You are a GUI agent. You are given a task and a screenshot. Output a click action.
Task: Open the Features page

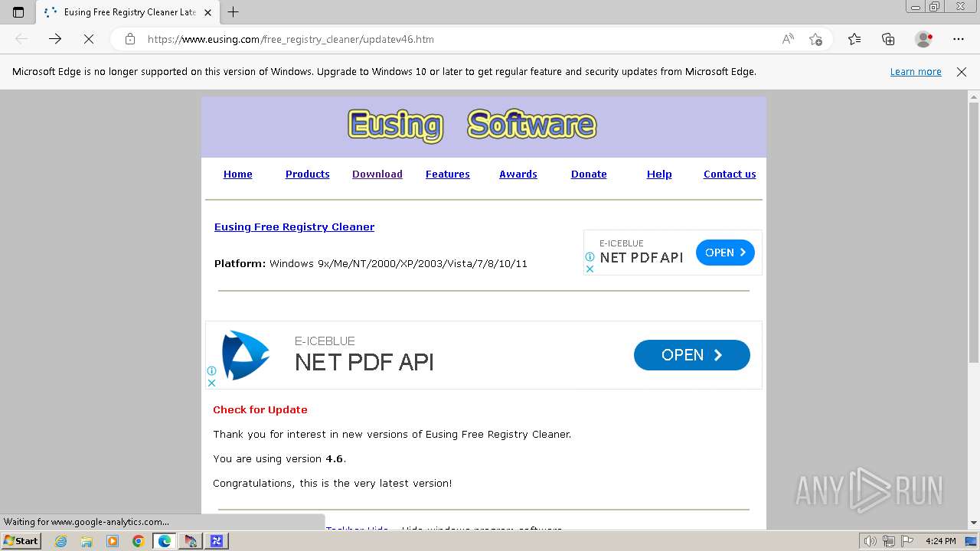coord(447,174)
